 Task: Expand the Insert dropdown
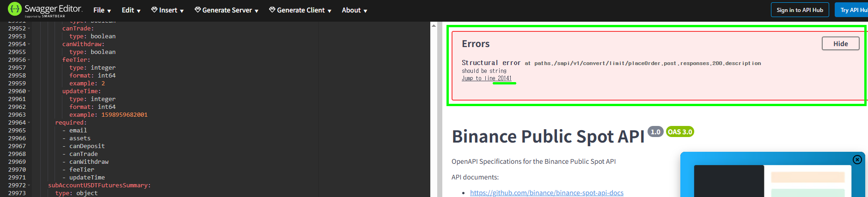(167, 10)
